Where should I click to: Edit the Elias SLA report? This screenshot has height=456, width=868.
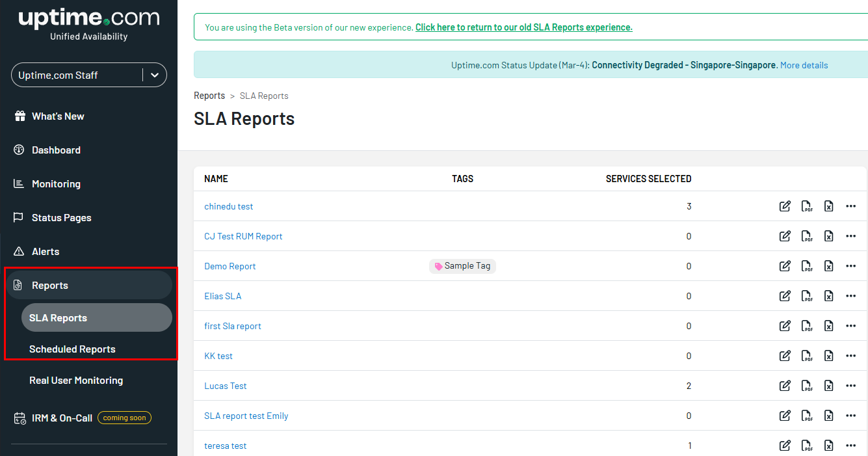point(785,296)
